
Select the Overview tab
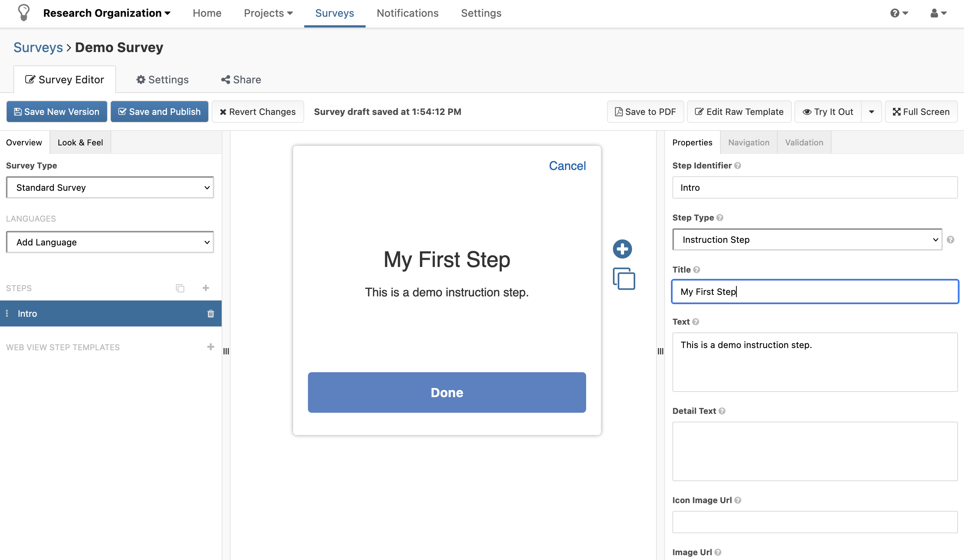pyautogui.click(x=24, y=142)
